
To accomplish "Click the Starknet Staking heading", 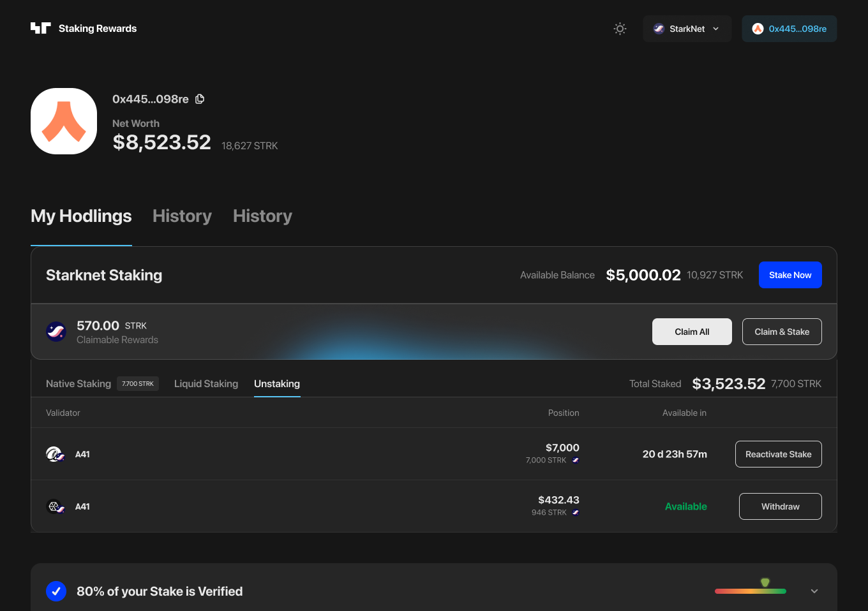I will [104, 275].
